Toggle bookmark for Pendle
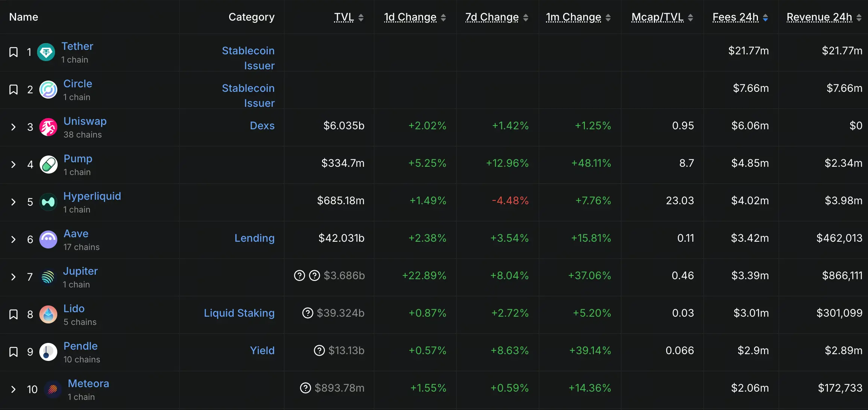868x410 pixels. click(x=13, y=352)
